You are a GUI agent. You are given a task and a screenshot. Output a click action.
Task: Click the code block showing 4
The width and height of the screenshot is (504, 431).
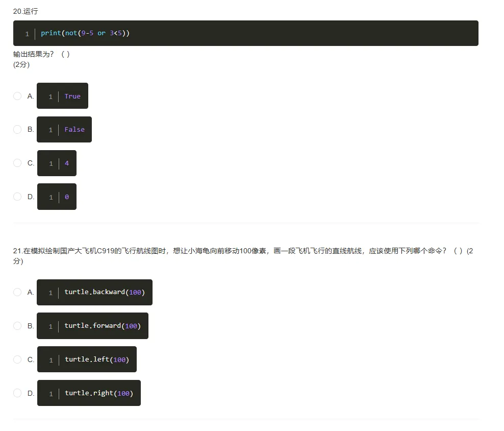[x=57, y=163]
